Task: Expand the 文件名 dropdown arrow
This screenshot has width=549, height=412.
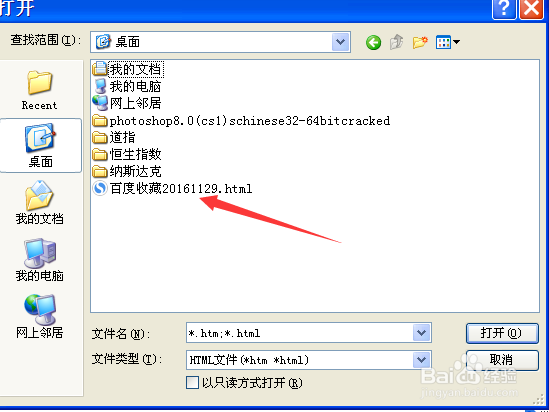Action: 422,333
